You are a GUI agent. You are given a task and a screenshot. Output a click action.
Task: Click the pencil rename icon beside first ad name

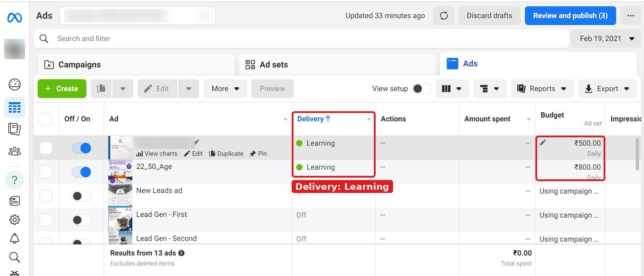coord(197,142)
